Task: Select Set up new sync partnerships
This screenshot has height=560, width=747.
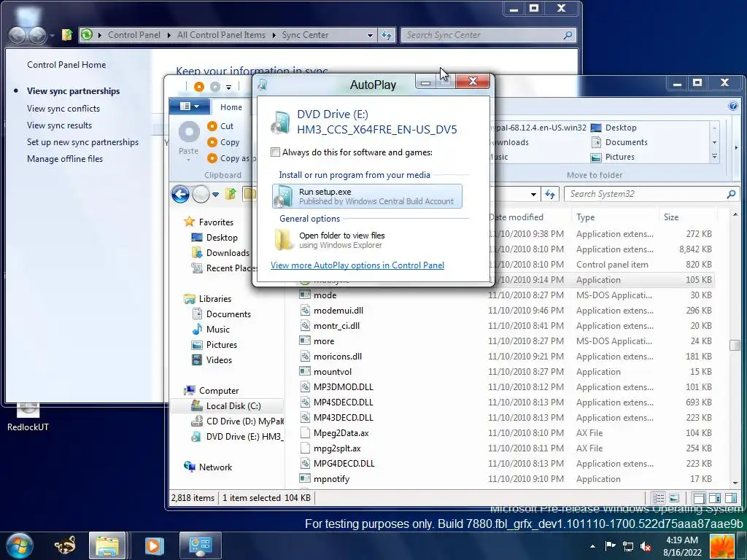Action: [83, 142]
